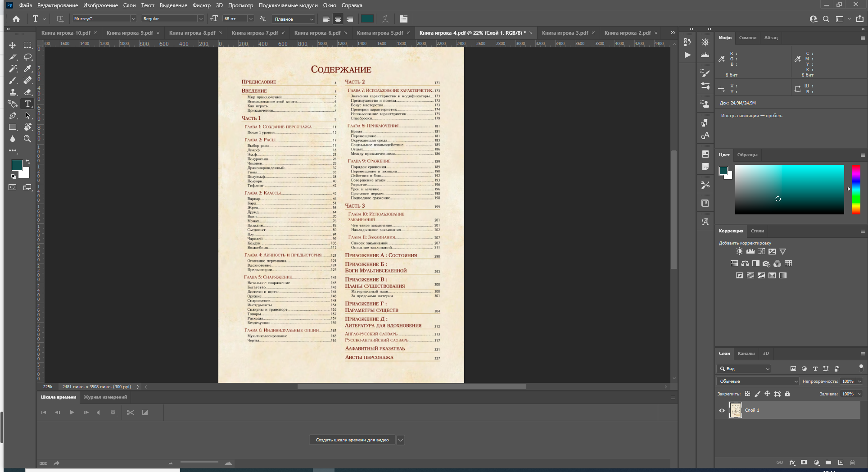Create a new layer
The image size is (868, 472).
click(x=841, y=463)
